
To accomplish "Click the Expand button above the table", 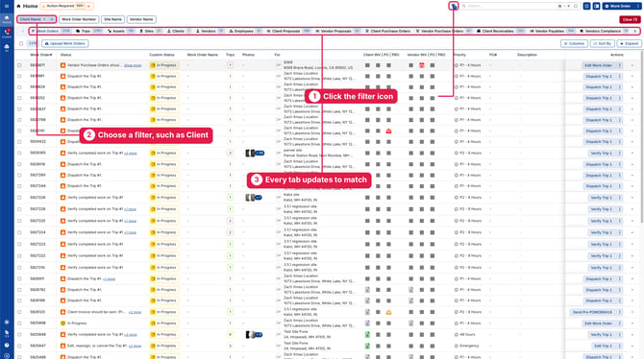I will (629, 43).
